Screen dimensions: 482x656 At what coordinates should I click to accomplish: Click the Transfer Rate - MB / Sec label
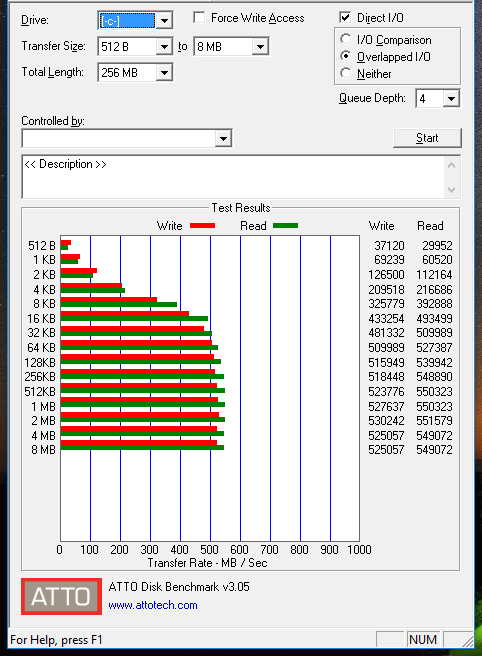click(207, 563)
